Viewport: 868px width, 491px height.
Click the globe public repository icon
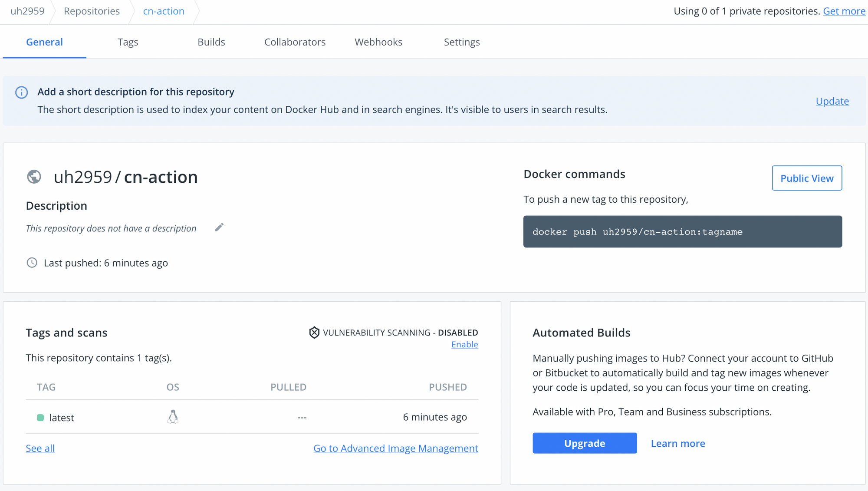coord(34,177)
